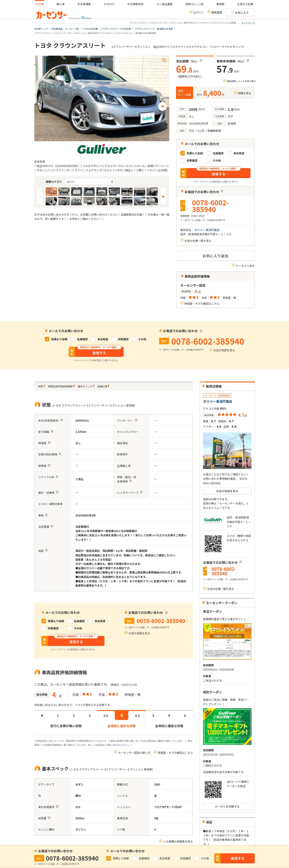Click the help icon beside ワンオーナー
Screen dimensions: 289x868
[x=136, y=420]
